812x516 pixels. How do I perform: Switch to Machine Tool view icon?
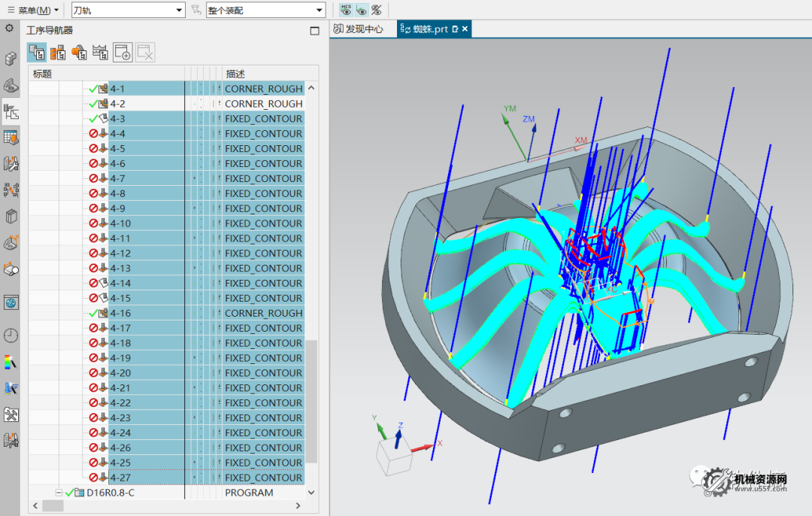57,52
